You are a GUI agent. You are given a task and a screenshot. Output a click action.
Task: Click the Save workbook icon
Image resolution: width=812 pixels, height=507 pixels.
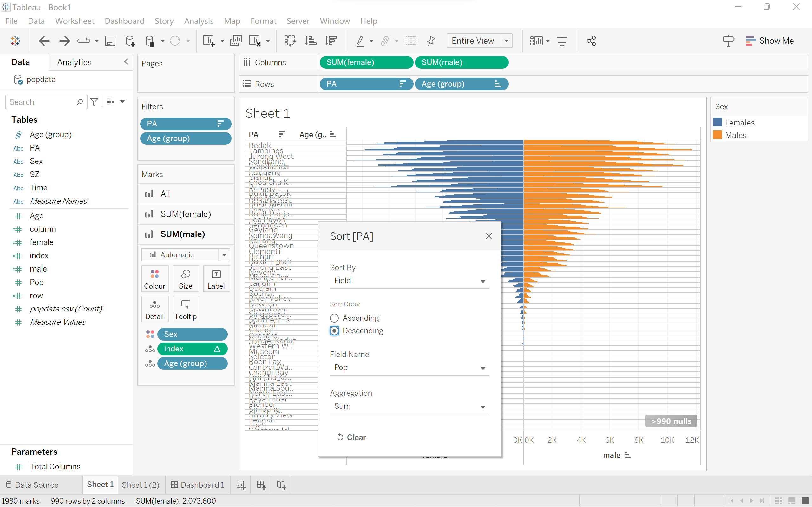point(110,41)
